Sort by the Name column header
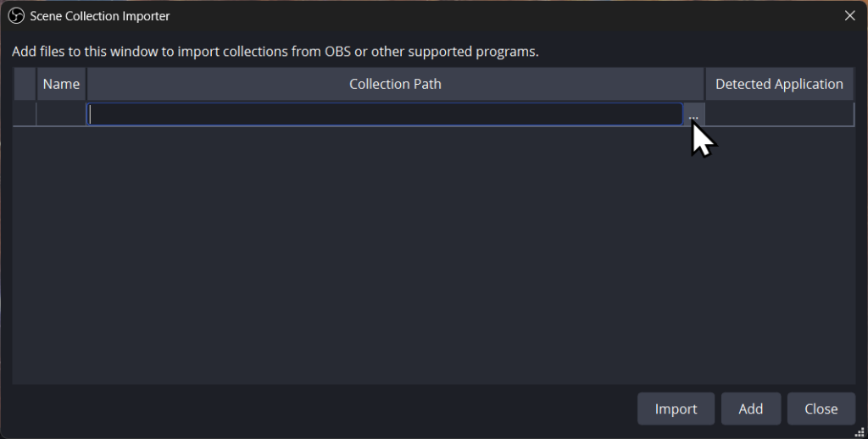Viewport: 868px width, 439px height. [61, 84]
